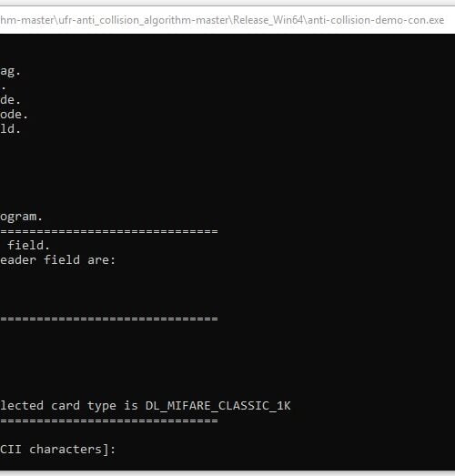Click the anti-collision-demo-con.exe title text
455x476 pixels.
click(376, 20)
